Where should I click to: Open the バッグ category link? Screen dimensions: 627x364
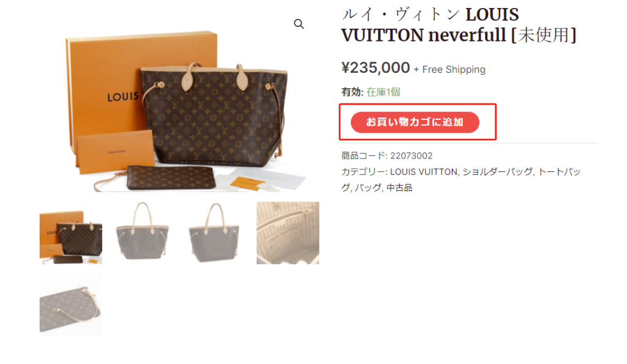tap(368, 188)
